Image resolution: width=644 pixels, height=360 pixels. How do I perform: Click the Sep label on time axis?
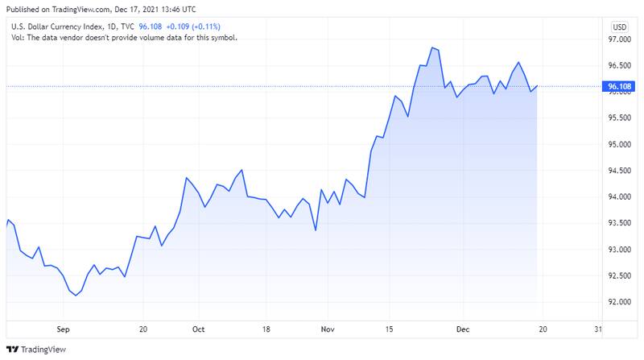click(x=65, y=329)
